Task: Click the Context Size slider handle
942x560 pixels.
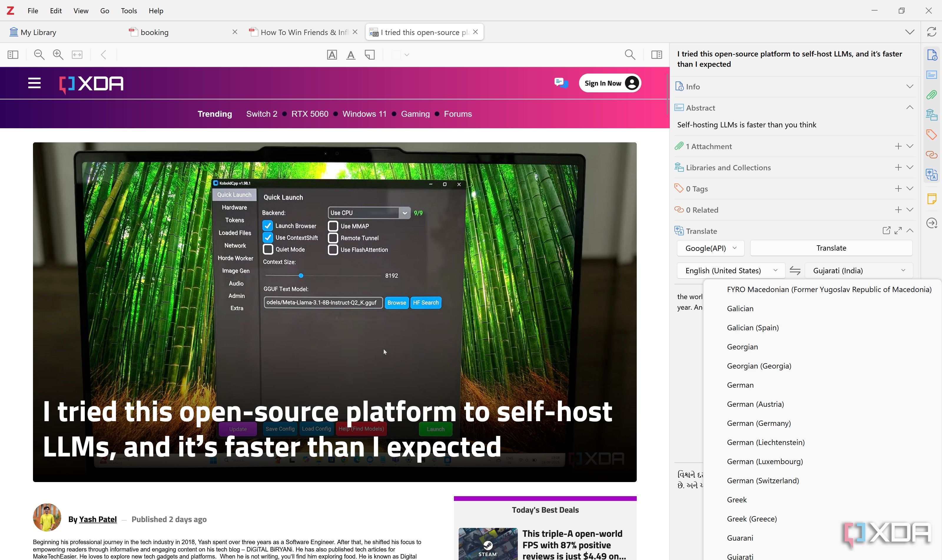Action: (301, 276)
